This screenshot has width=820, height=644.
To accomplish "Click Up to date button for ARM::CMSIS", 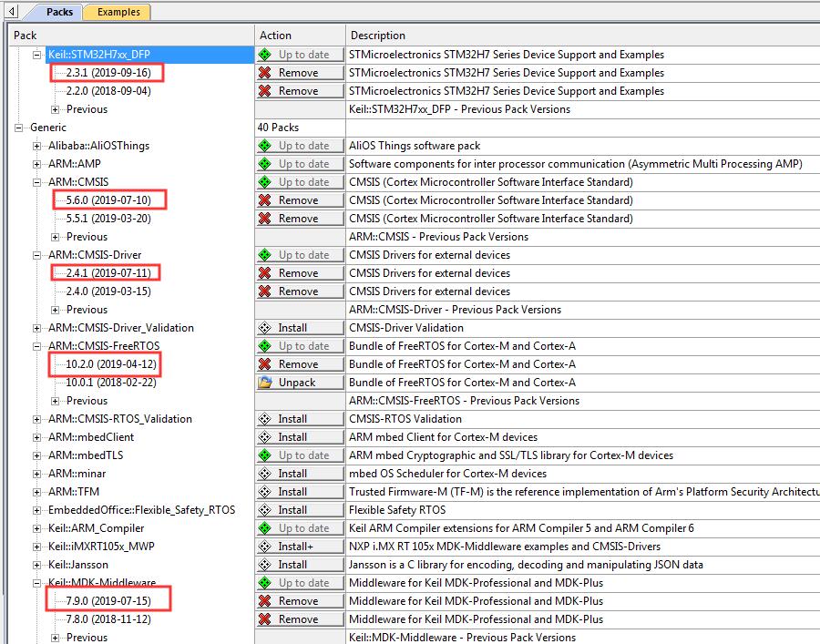I will tap(300, 182).
